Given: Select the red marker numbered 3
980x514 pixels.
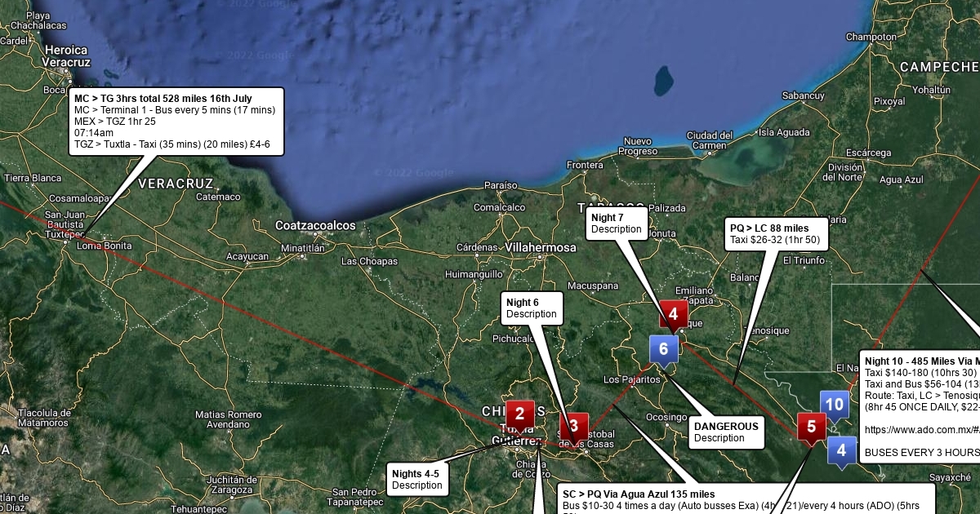Looking at the screenshot, I should [574, 426].
